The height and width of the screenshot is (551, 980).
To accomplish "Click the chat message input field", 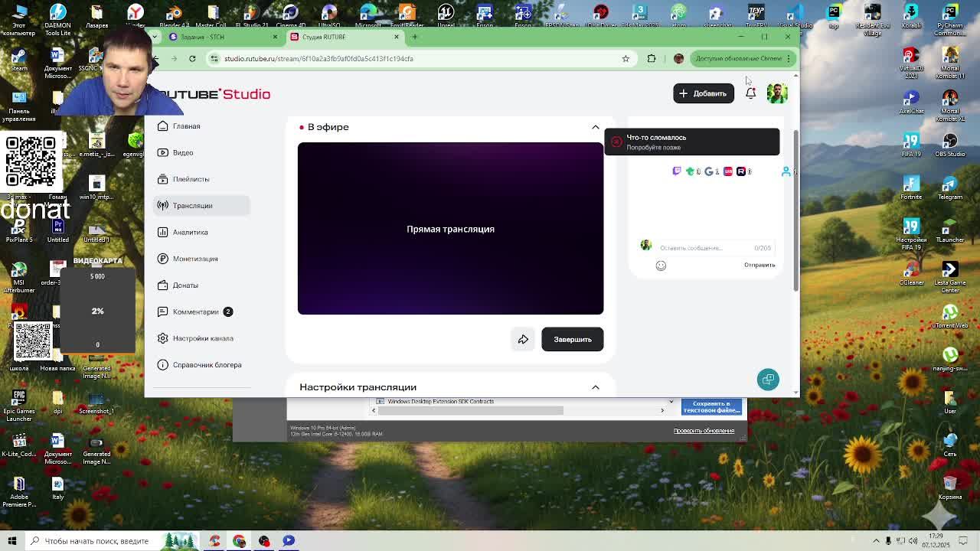I will (715, 248).
